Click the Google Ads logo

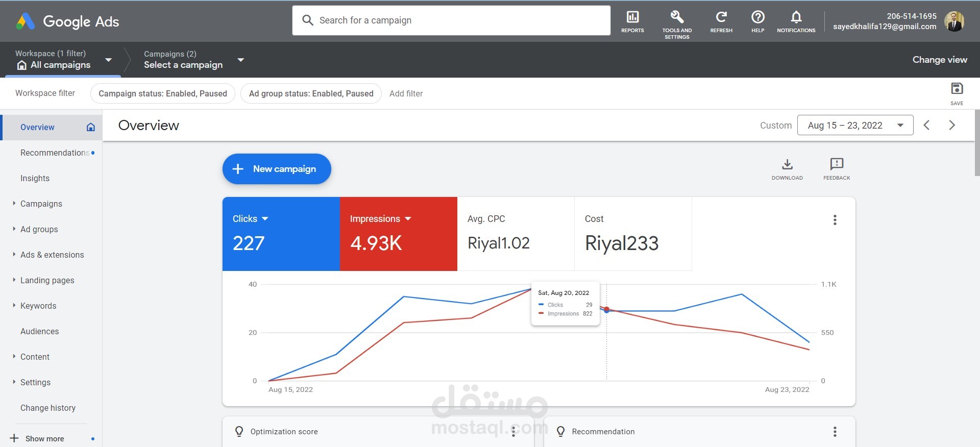click(67, 21)
